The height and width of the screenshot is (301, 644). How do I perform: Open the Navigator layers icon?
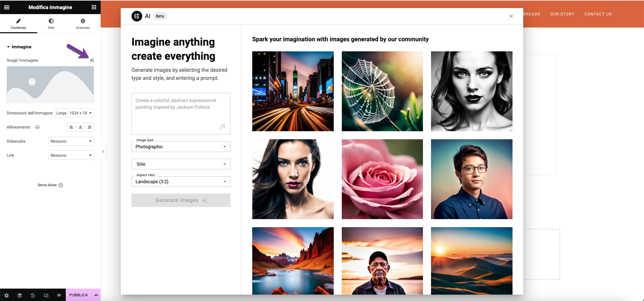coord(19,295)
